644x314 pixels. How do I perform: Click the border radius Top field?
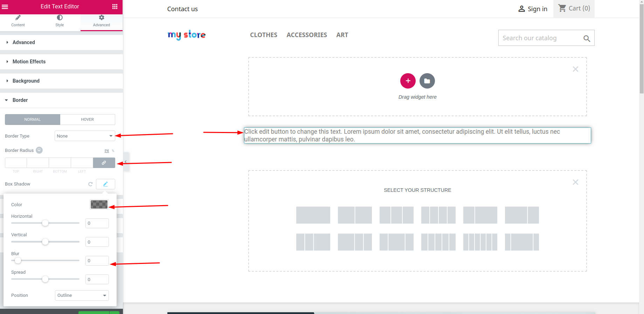(x=16, y=163)
